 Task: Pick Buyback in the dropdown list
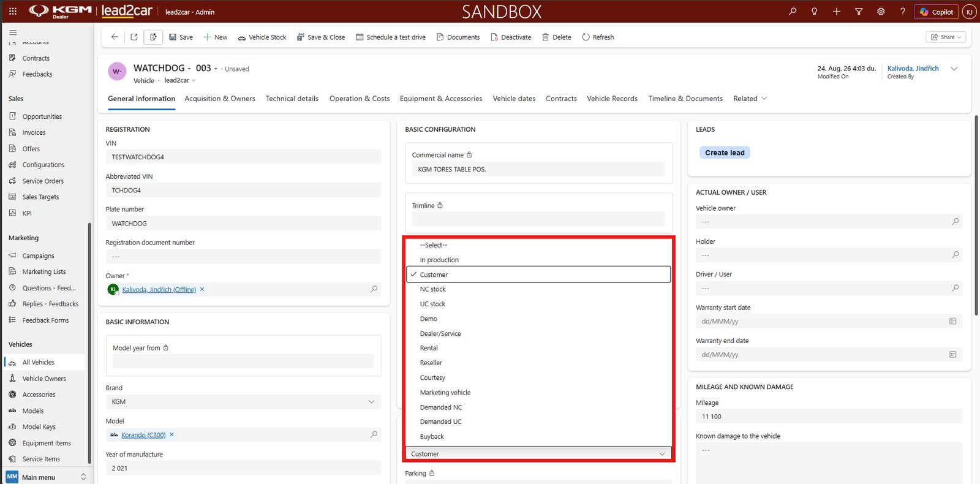click(538, 436)
